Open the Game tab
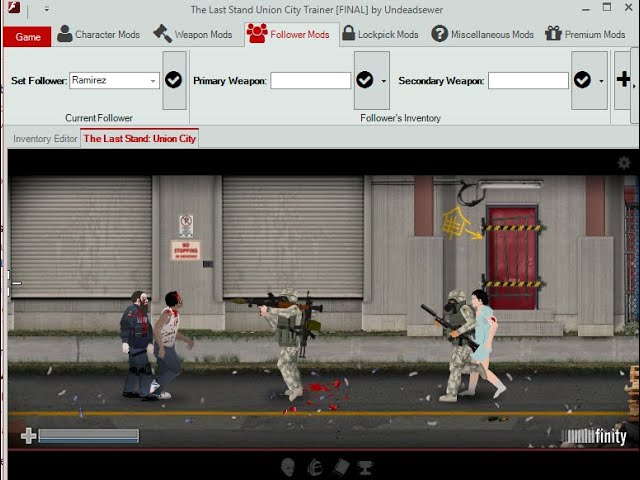 click(x=27, y=37)
